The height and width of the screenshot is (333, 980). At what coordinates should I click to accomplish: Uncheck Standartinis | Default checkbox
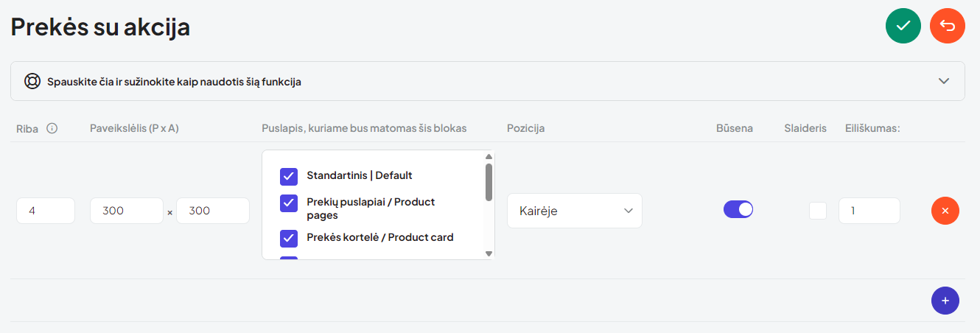289,176
